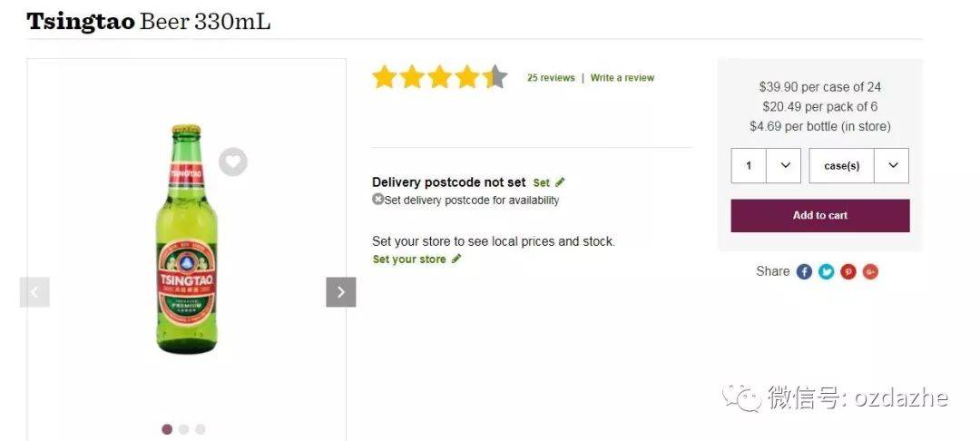Viewport: 980px width, 441px height.
Task: Select first image carousel dot
Action: 167,429
